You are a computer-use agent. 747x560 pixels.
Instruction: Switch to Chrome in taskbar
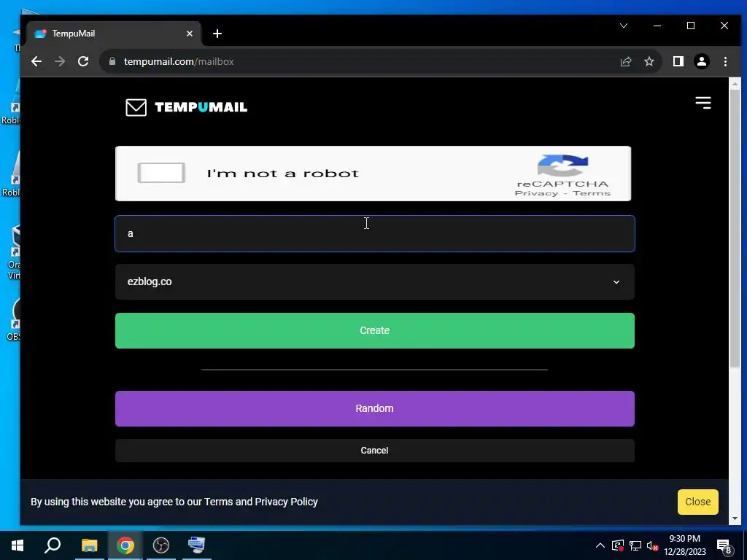pos(125,545)
